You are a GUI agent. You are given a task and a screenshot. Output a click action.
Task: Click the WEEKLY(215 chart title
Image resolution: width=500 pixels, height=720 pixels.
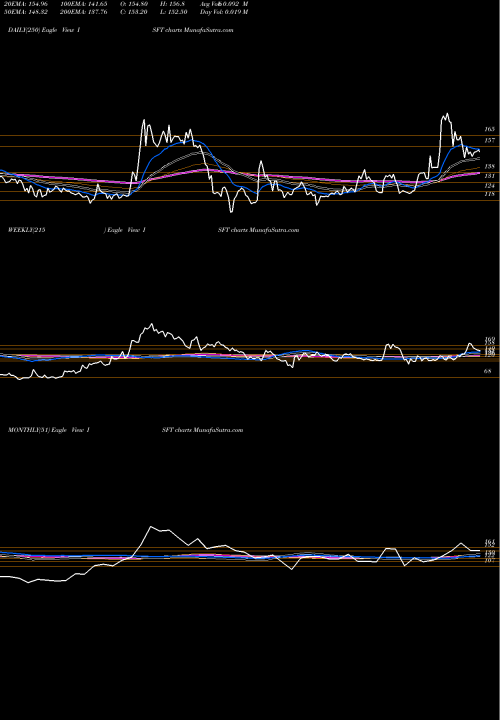[x=27, y=230]
